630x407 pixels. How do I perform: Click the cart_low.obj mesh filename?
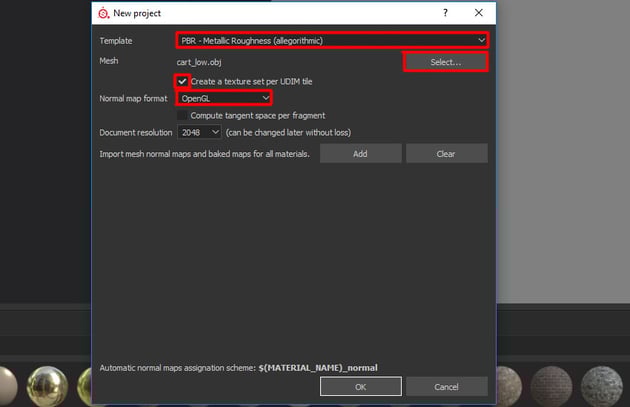(199, 62)
